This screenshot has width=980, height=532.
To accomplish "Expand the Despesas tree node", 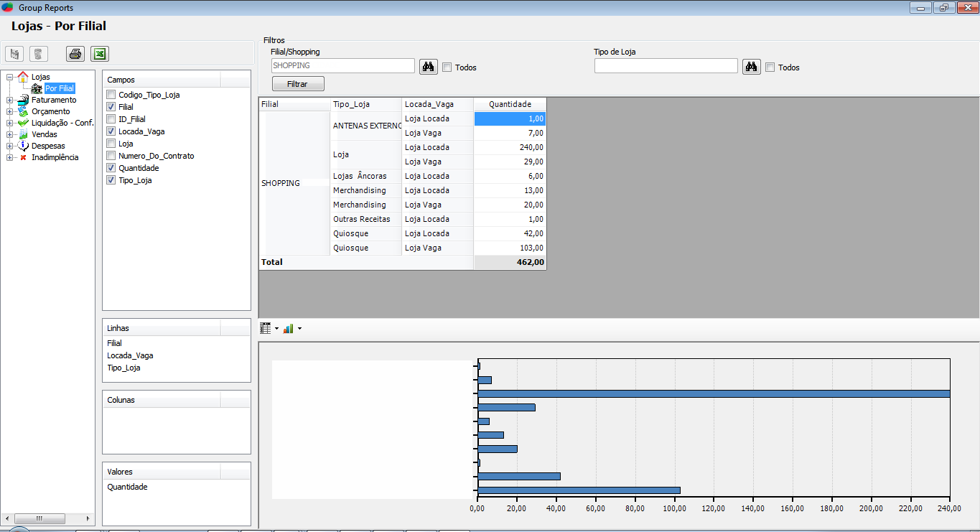I will click(x=9, y=146).
